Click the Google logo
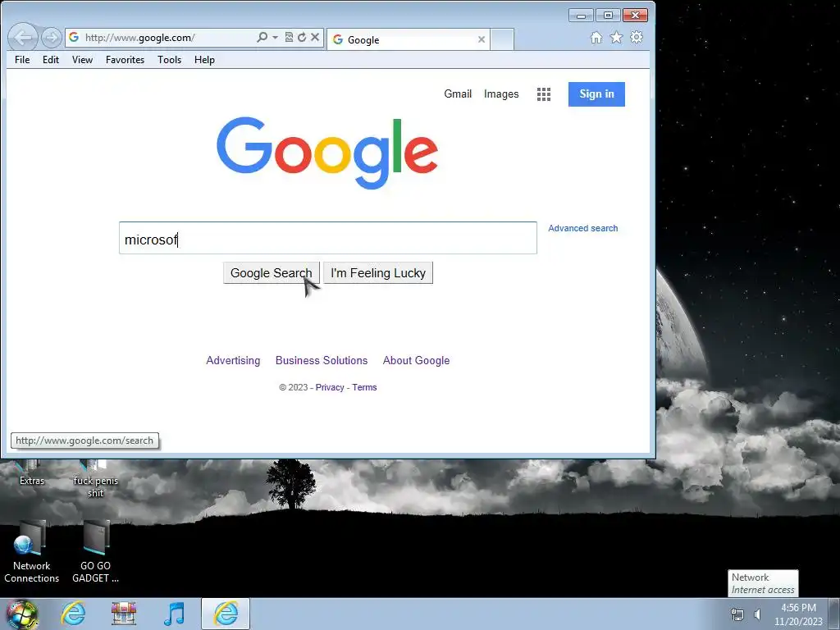Image resolution: width=840 pixels, height=630 pixels. (327, 153)
